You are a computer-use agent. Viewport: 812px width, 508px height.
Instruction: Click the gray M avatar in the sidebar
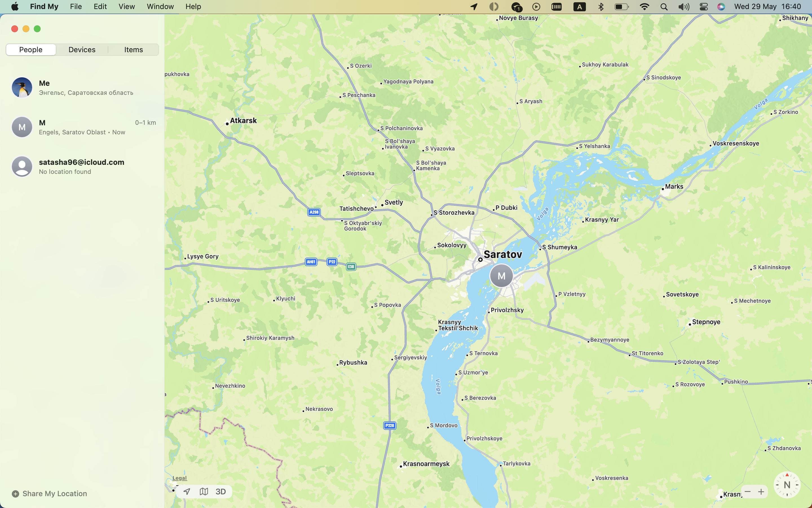coord(22,127)
